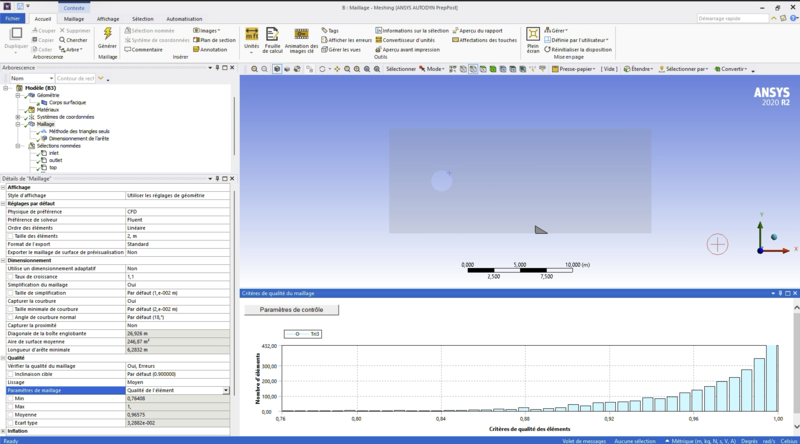Open Sélectionner par button
This screenshot has height=444, width=800.
pos(683,69)
